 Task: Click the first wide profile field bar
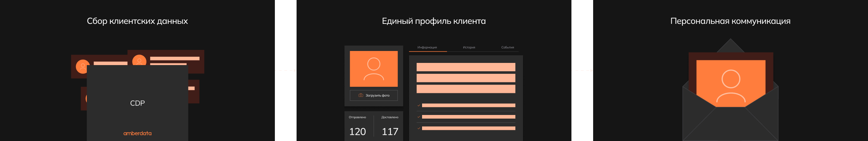tap(466, 67)
